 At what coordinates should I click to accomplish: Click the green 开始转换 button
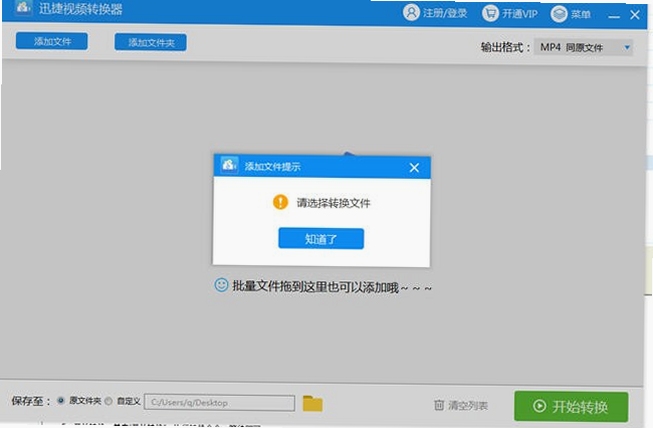tap(571, 406)
